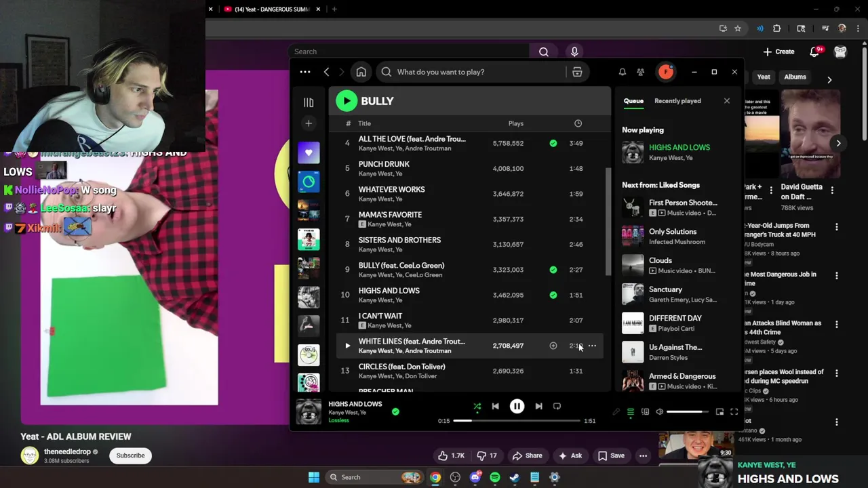Enter Spotify full screen mode

pyautogui.click(x=734, y=411)
